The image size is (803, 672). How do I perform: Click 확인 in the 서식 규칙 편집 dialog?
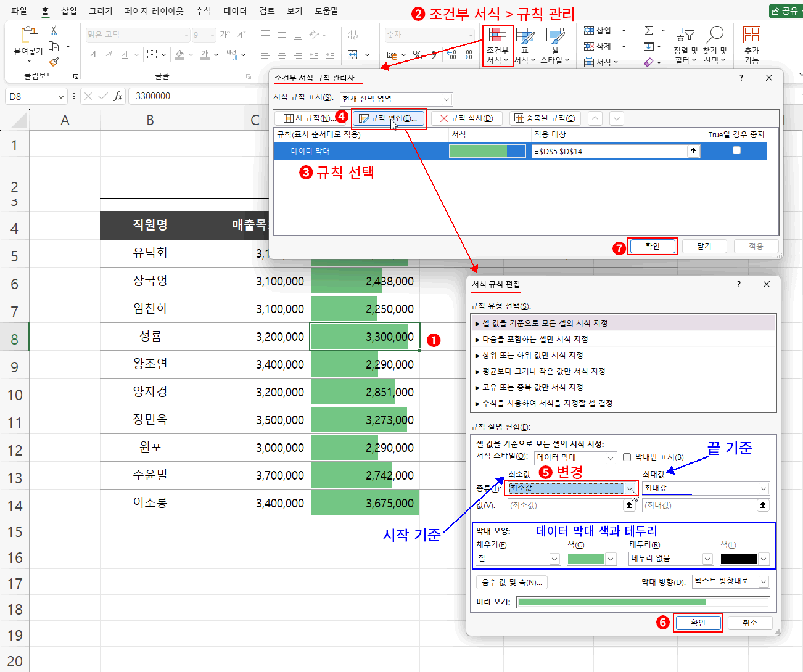click(698, 623)
